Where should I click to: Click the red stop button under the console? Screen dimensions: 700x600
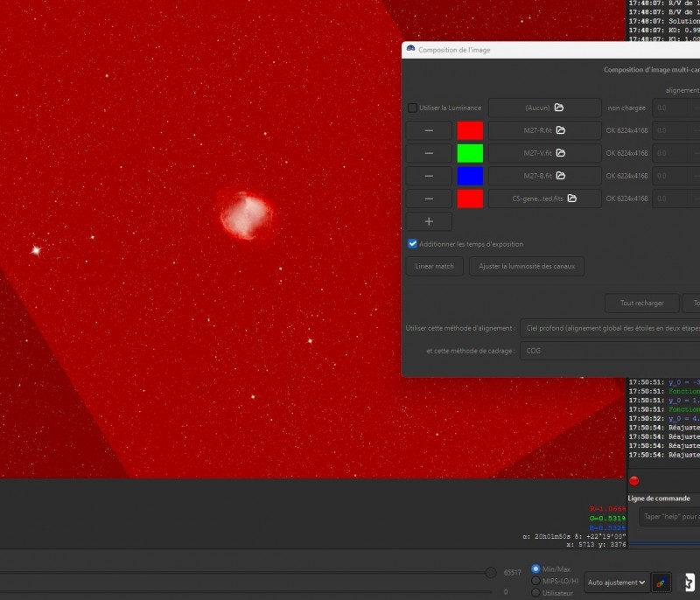[x=633, y=481]
